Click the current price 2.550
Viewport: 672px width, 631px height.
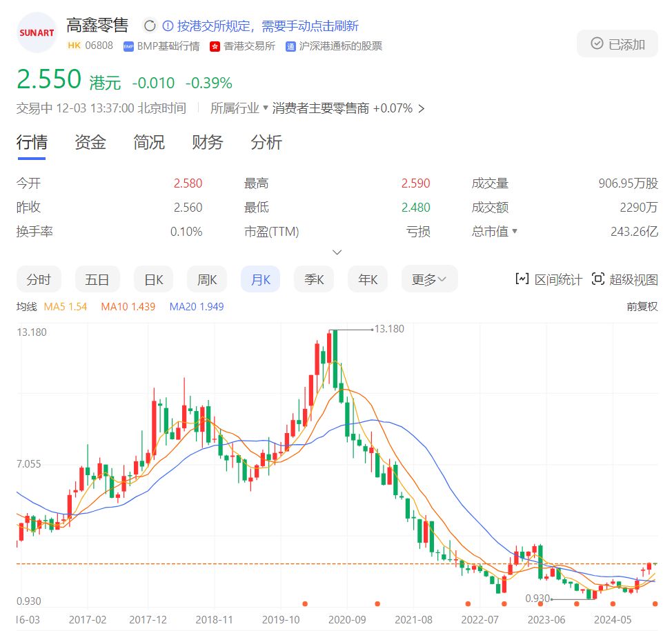(49, 80)
